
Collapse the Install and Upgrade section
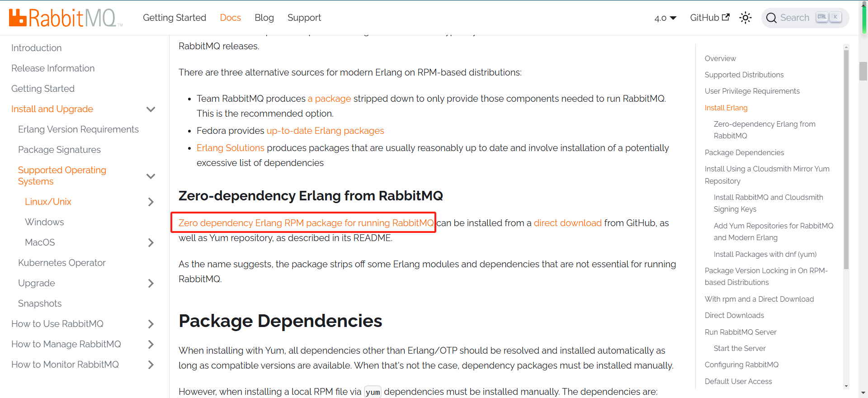pyautogui.click(x=151, y=109)
